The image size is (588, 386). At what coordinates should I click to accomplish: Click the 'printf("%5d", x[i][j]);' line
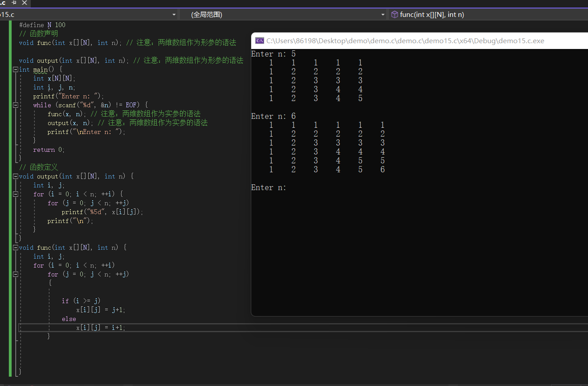[x=102, y=212]
